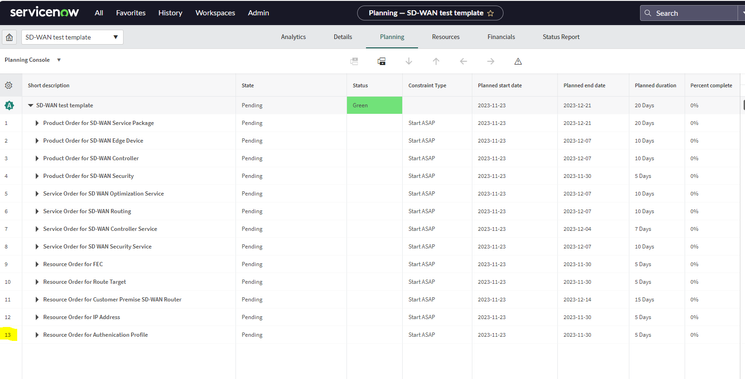Click the warning triangle icon
The image size is (745, 379).
[518, 61]
